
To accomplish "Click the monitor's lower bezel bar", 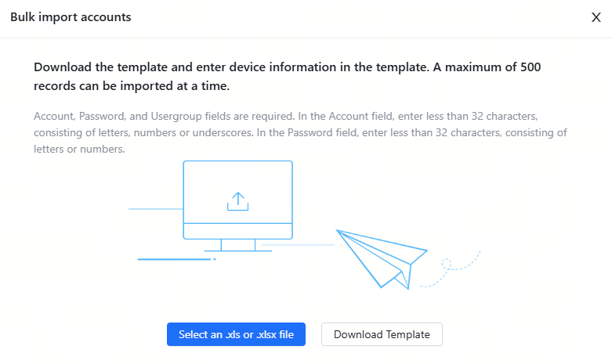I will (x=237, y=231).
